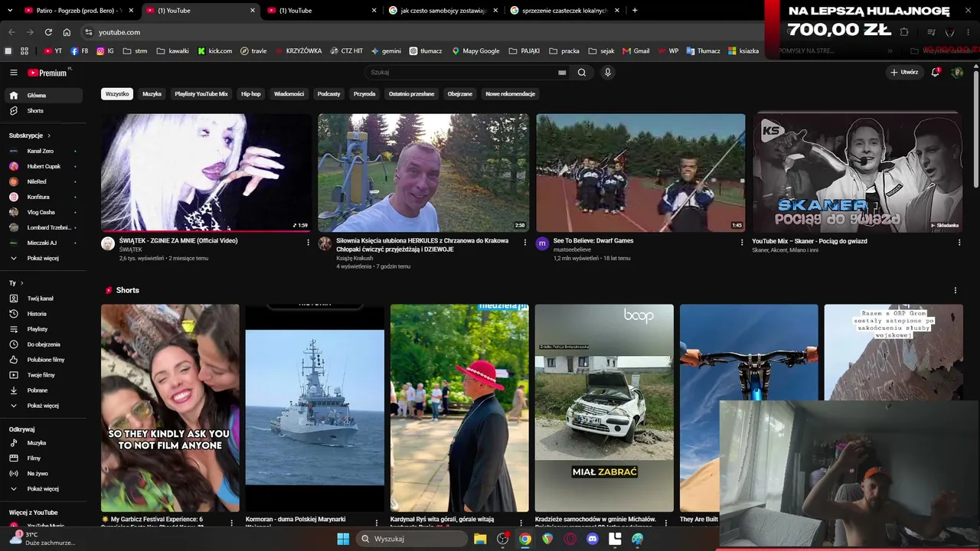Open the Gmail bookmark
Image resolution: width=980 pixels, height=551 pixels.
click(636, 51)
